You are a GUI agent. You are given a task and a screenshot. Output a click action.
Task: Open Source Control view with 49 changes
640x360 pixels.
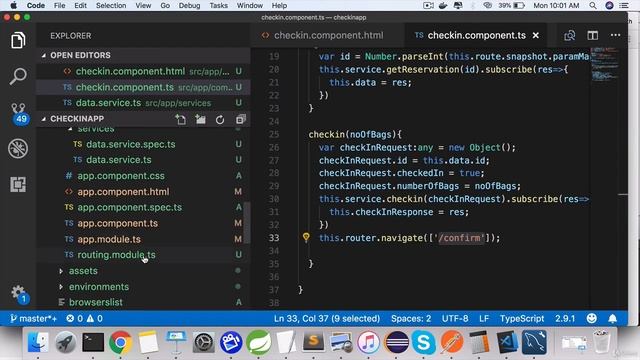(19, 113)
